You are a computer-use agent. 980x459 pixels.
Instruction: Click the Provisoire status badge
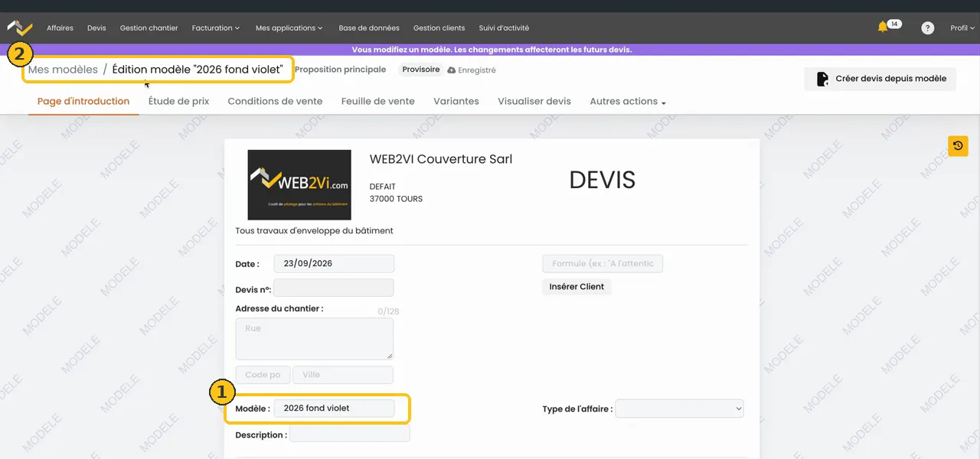(x=421, y=70)
